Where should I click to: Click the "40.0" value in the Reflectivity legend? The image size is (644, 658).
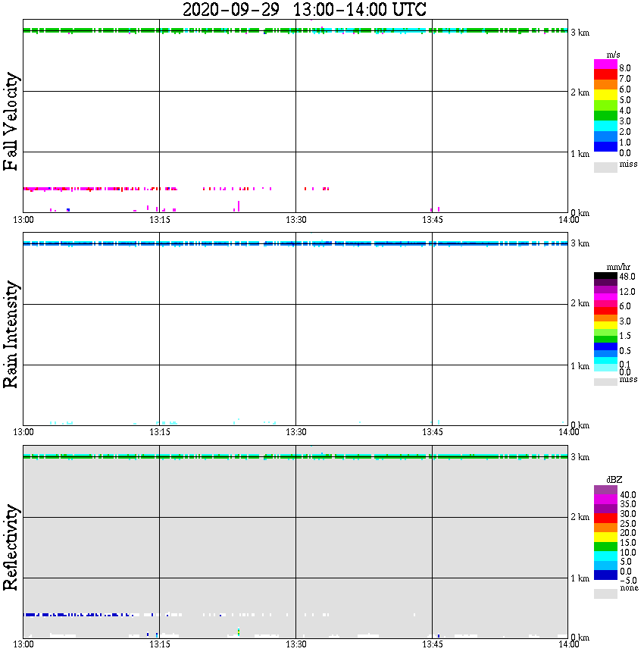coord(627,495)
